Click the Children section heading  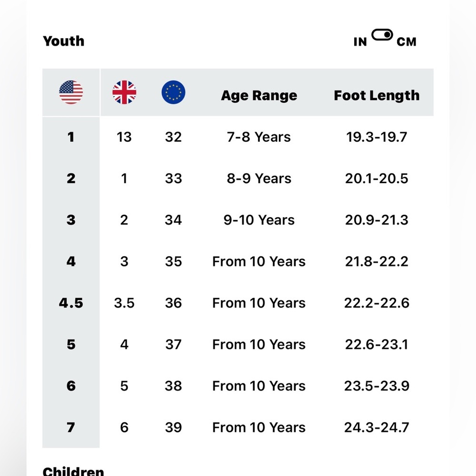tap(73, 471)
